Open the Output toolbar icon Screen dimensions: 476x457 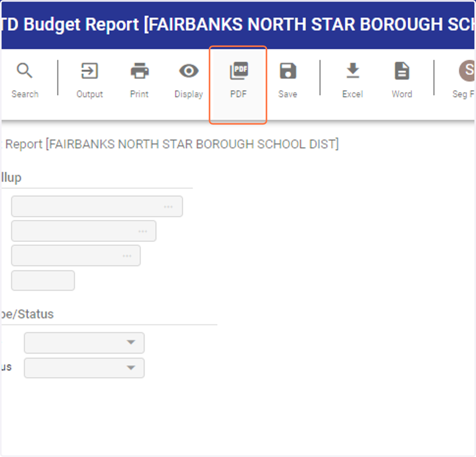pos(89,71)
